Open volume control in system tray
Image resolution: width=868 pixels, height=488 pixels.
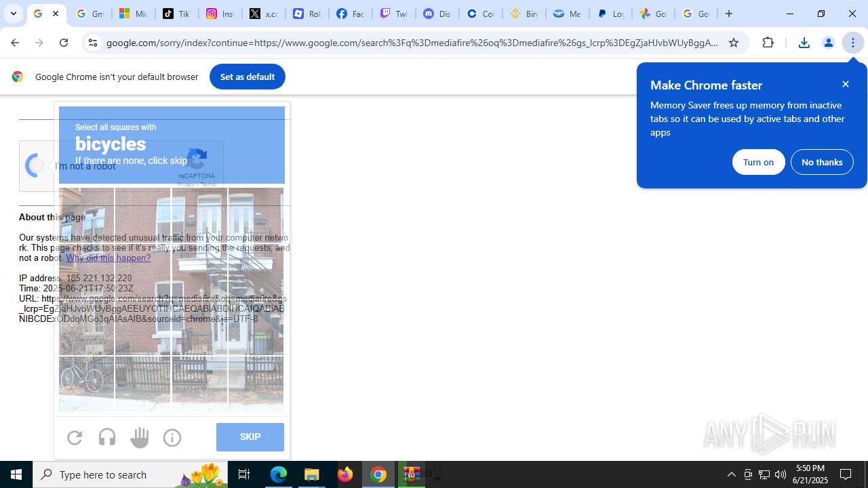click(x=781, y=474)
